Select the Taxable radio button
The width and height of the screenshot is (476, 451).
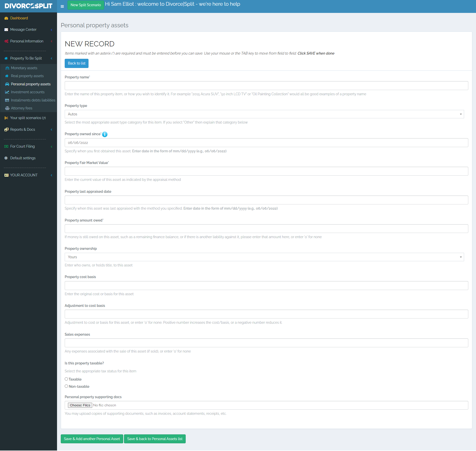tap(66, 379)
